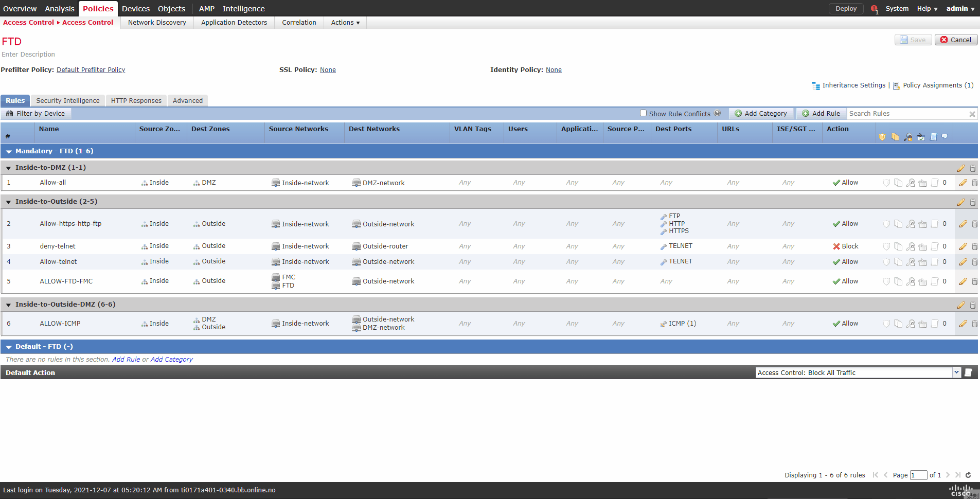Viewport: 980px width, 499px height.
Task: Open intrusion policy shield for deny-telnet rule
Action: (x=886, y=246)
